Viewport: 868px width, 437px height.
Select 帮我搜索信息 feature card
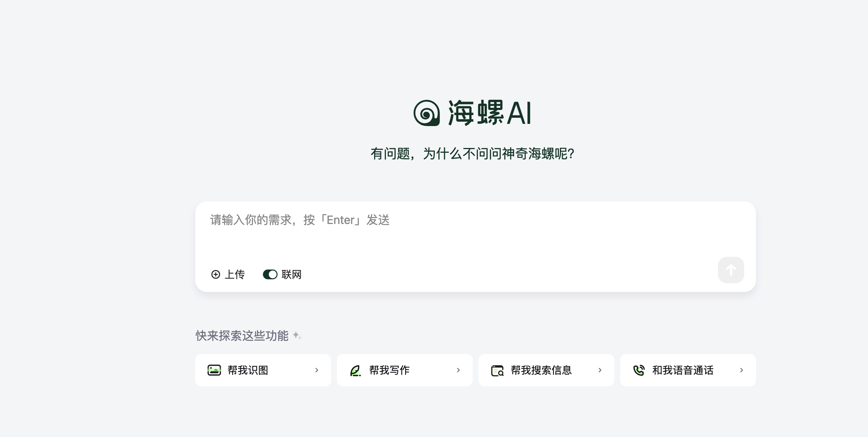pos(546,370)
